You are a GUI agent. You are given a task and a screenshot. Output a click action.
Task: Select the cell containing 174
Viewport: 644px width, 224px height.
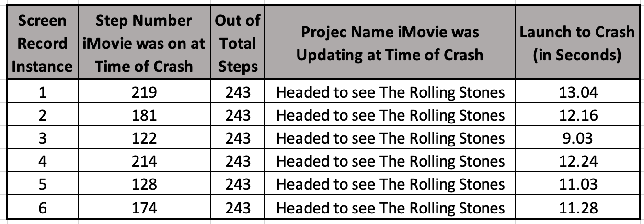[x=144, y=207]
